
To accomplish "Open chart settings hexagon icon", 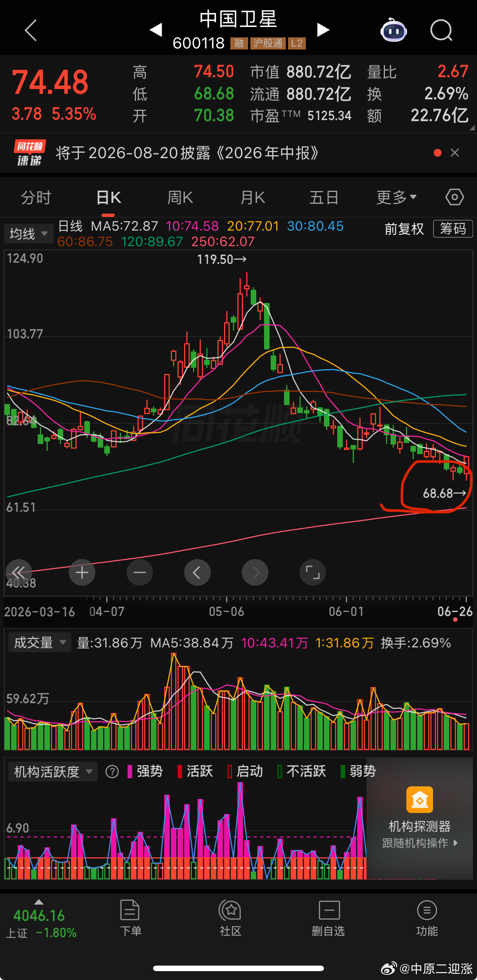I will tap(454, 197).
